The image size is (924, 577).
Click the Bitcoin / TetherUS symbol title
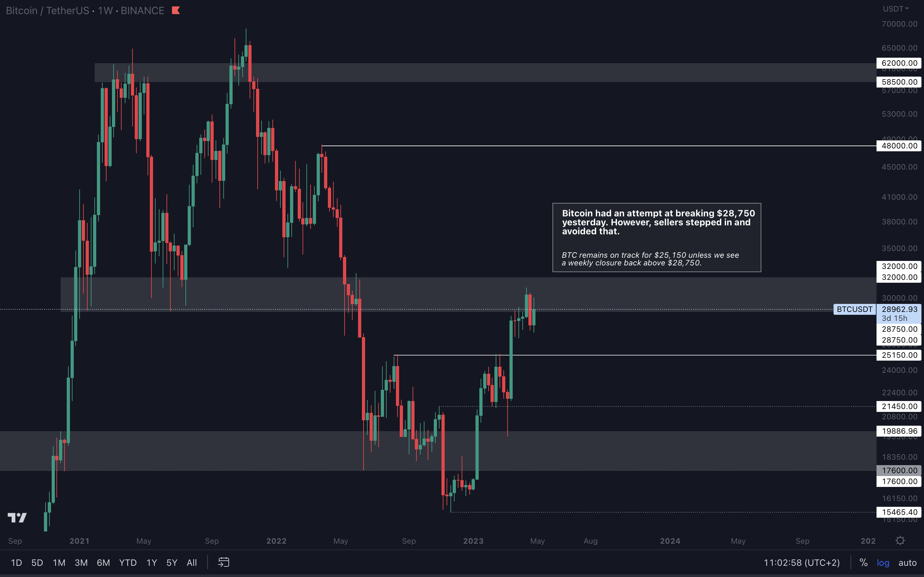click(x=47, y=10)
